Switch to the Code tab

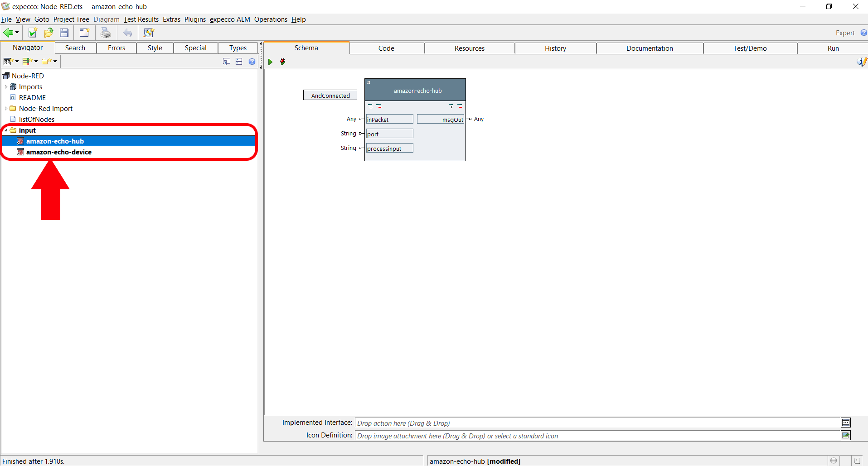click(386, 48)
